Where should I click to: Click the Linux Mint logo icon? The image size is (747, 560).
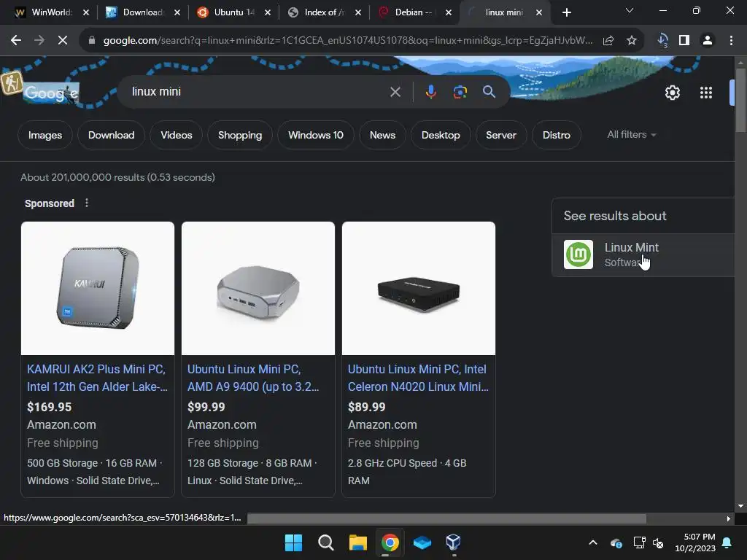click(x=578, y=254)
